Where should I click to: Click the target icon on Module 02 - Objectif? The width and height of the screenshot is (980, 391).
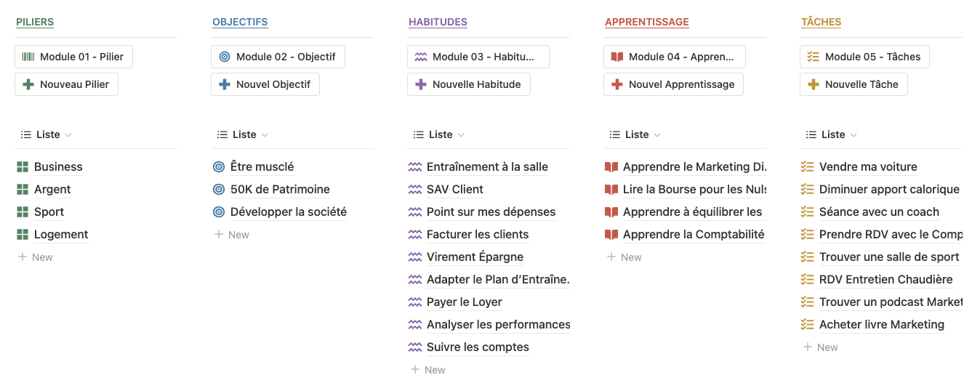click(x=225, y=57)
